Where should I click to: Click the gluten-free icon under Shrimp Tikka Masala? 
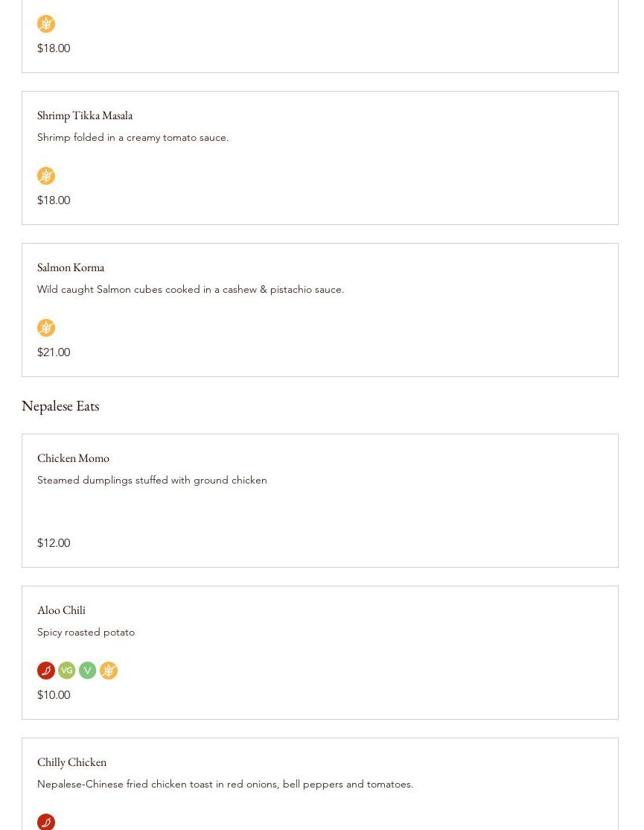pyautogui.click(x=46, y=176)
